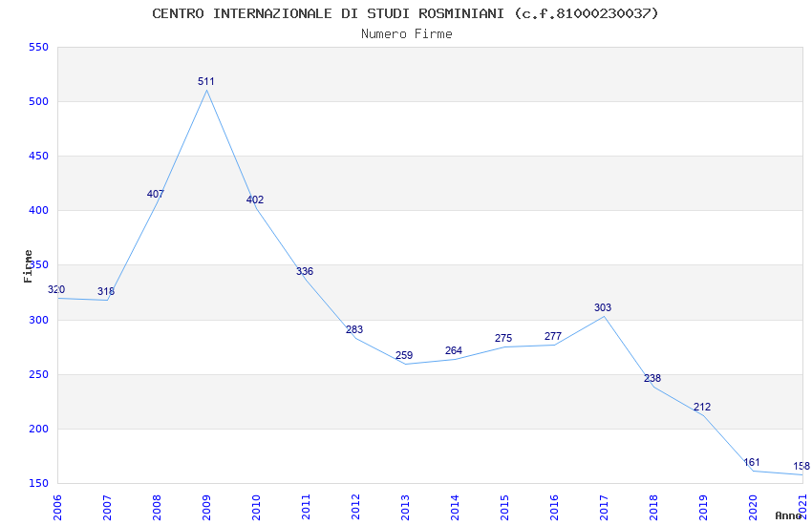Click the 200 y-axis tick label
Screen dimensions: 812x525
click(39, 429)
